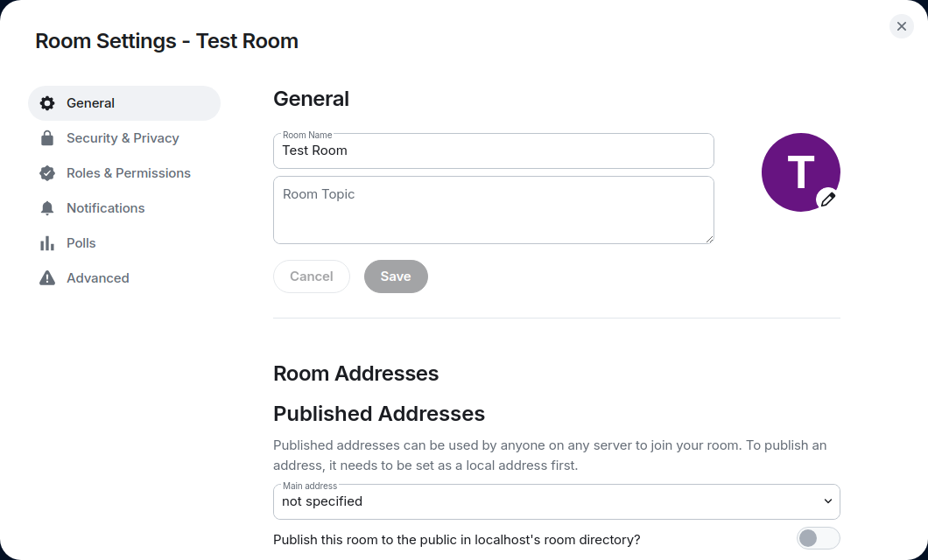The image size is (928, 560).
Task: Click the General gear icon
Action: [47, 103]
